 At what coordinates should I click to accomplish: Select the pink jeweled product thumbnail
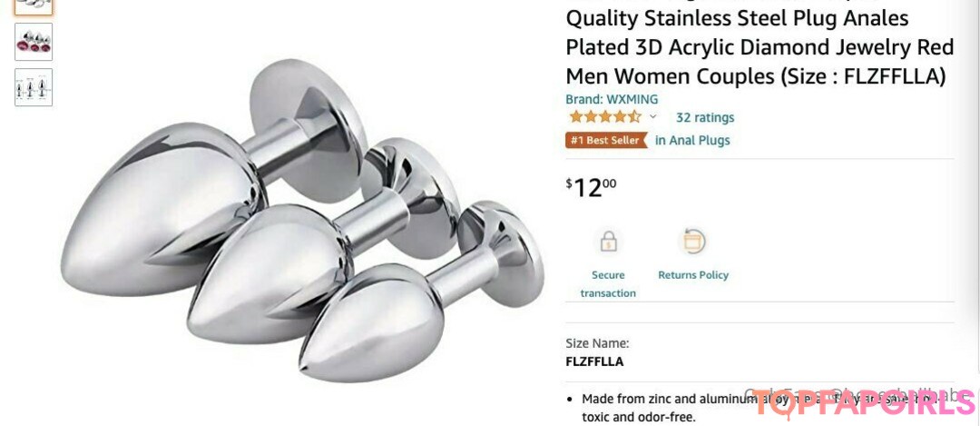[x=34, y=42]
